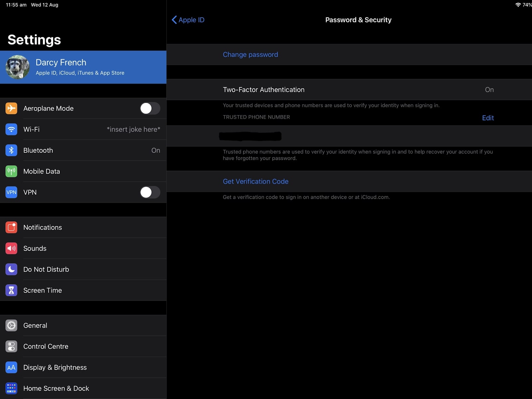532x399 pixels.
Task: Tap the Notifications red icon
Action: click(x=11, y=227)
